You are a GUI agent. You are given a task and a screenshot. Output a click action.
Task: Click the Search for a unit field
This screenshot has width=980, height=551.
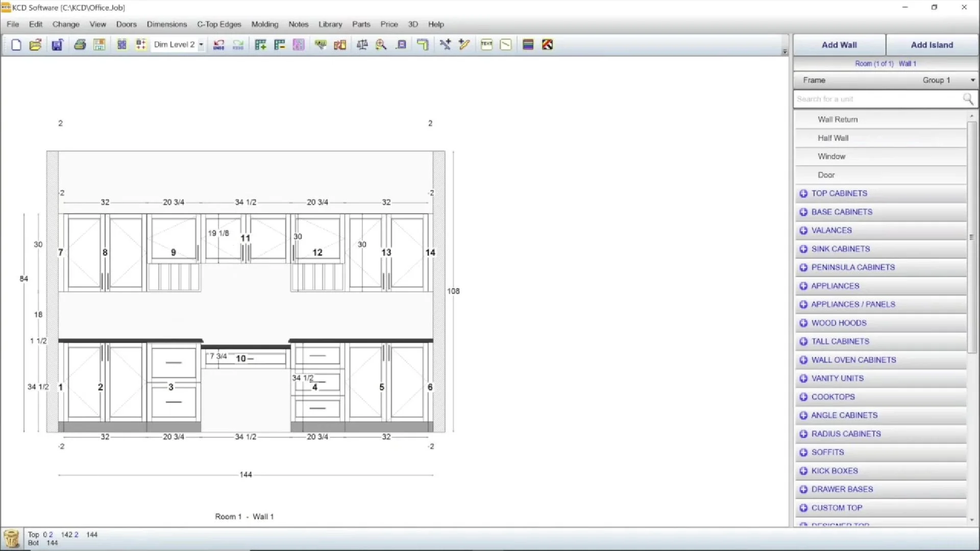point(878,99)
